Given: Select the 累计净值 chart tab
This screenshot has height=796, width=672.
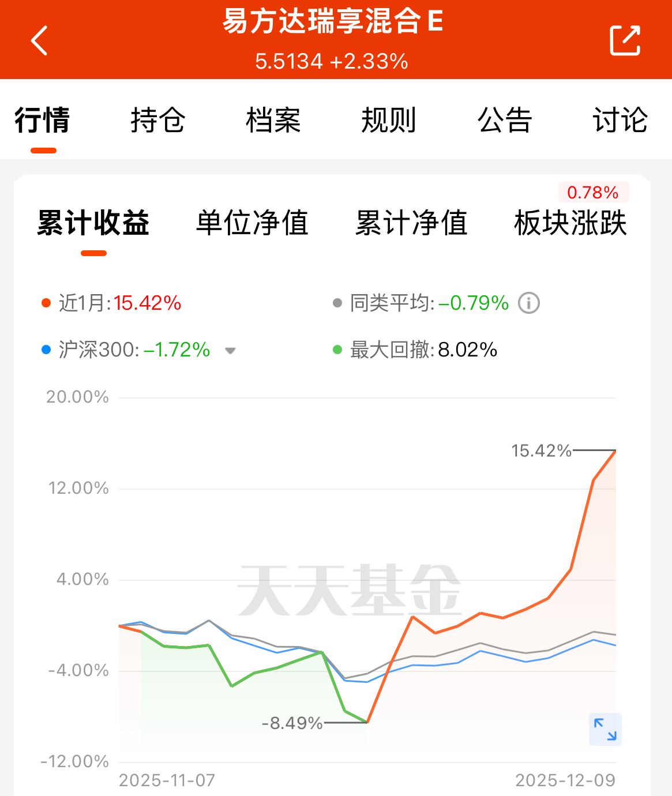Looking at the screenshot, I should pos(411,223).
